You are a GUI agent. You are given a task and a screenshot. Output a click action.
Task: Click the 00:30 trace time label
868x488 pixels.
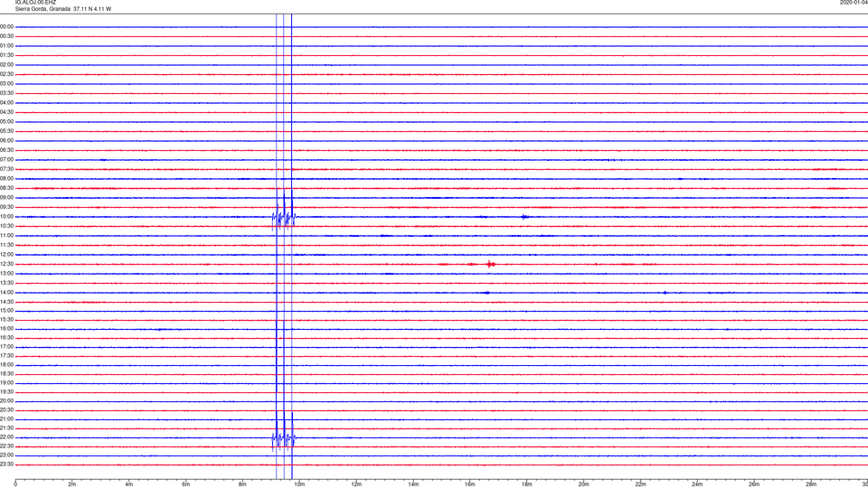[x=6, y=36]
